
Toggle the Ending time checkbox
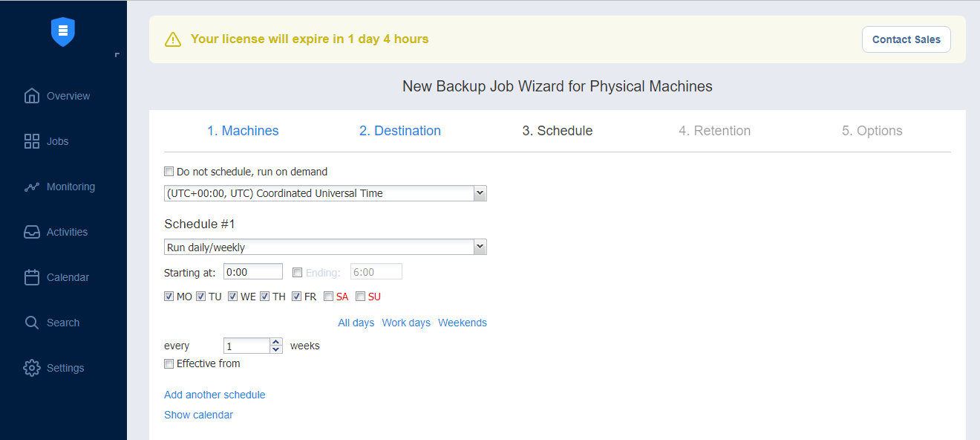pos(298,272)
